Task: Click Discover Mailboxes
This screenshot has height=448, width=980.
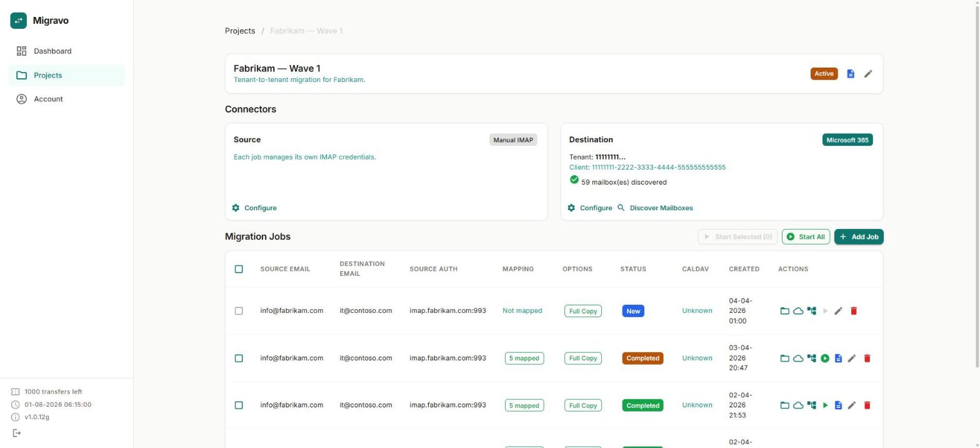Action: pyautogui.click(x=655, y=208)
